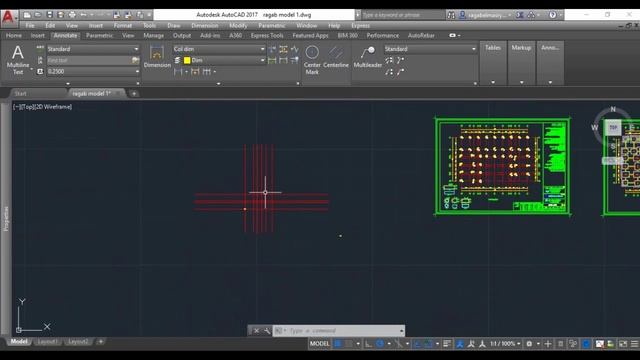The height and width of the screenshot is (360, 640).
Task: Click the Clean Screen icon
Action: [623, 344]
